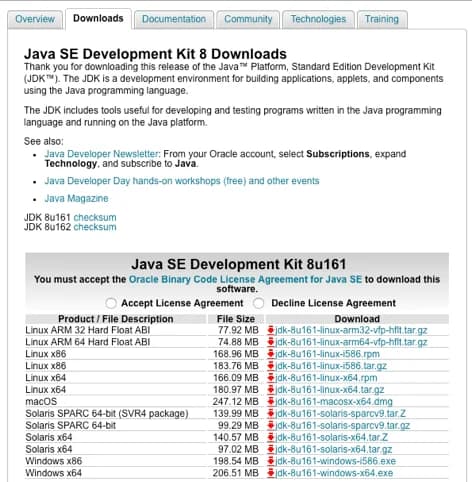Click the download icon beside jdk-8u161-linux-x64.rpm

[x=271, y=378]
